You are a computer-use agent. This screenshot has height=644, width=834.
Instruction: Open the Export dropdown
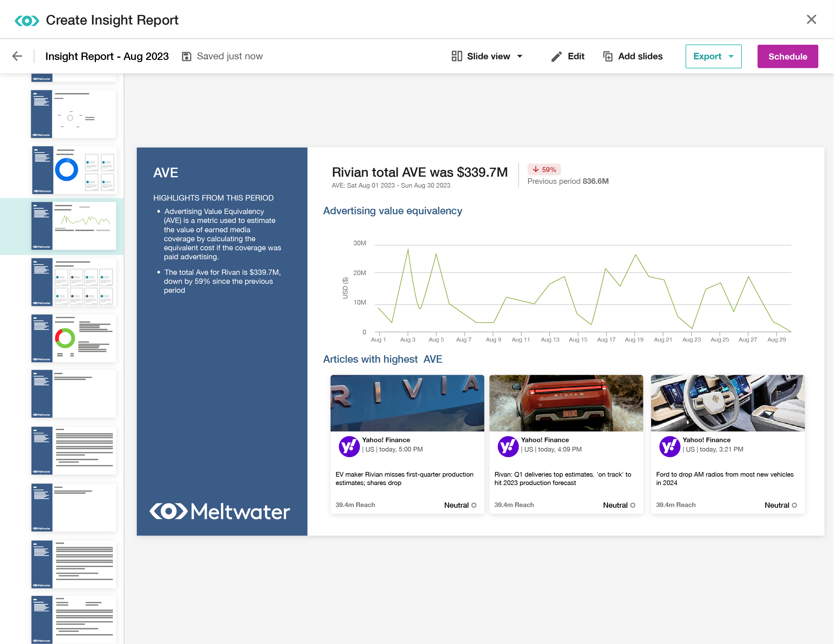tap(713, 57)
